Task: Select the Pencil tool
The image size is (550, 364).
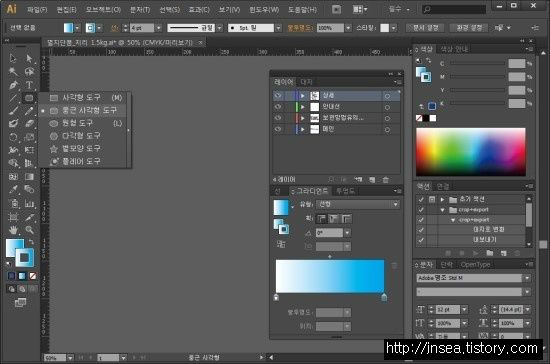Action: pos(29,111)
